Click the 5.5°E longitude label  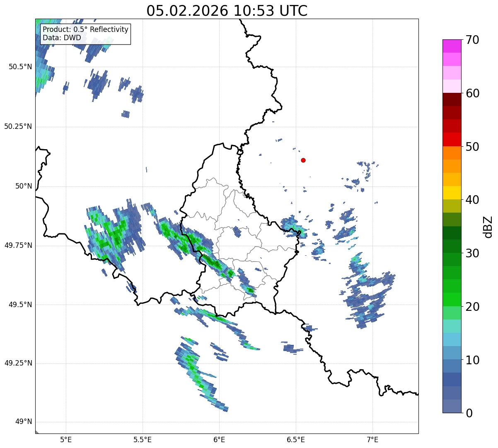(143, 439)
